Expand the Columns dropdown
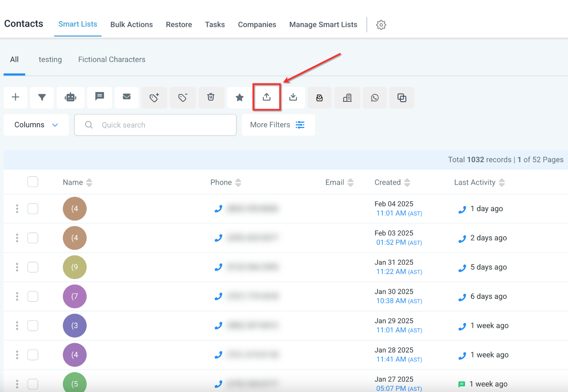The width and height of the screenshot is (568, 392). click(x=36, y=125)
